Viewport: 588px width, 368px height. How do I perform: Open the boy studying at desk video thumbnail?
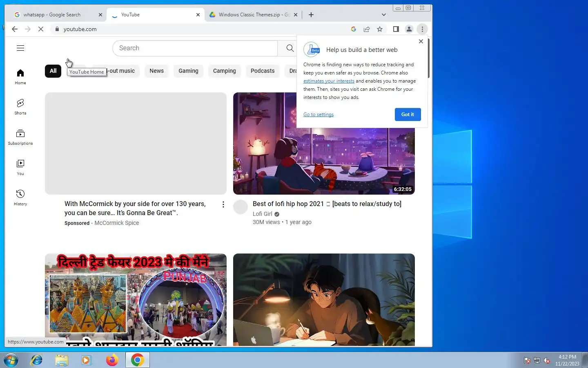coord(324,300)
